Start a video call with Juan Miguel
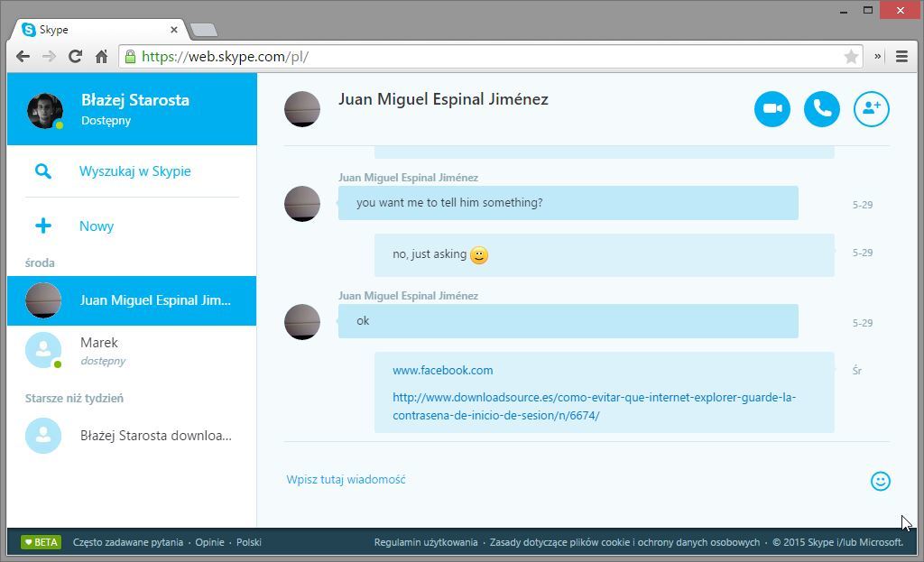This screenshot has width=924, height=562. (772, 109)
